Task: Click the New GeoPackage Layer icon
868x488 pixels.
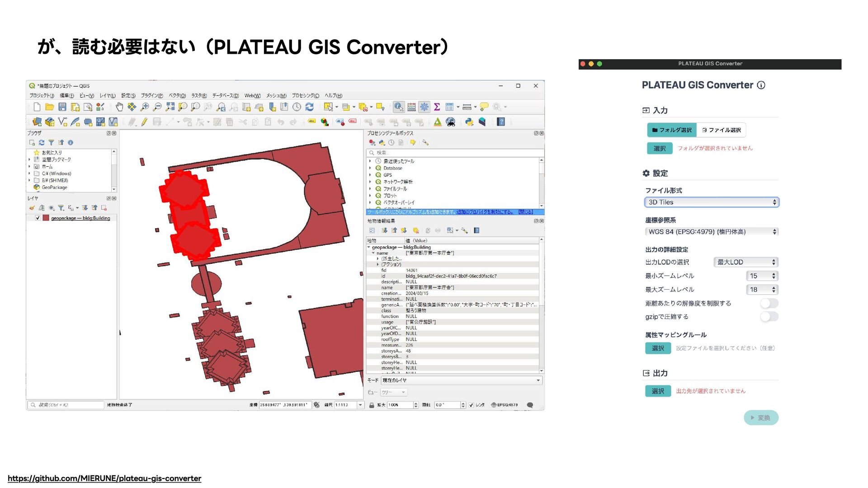Action: click(x=50, y=122)
